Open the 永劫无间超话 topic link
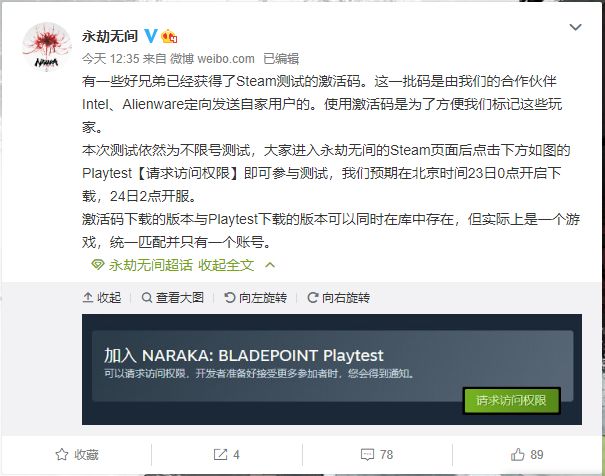The image size is (605, 476). (x=150, y=265)
